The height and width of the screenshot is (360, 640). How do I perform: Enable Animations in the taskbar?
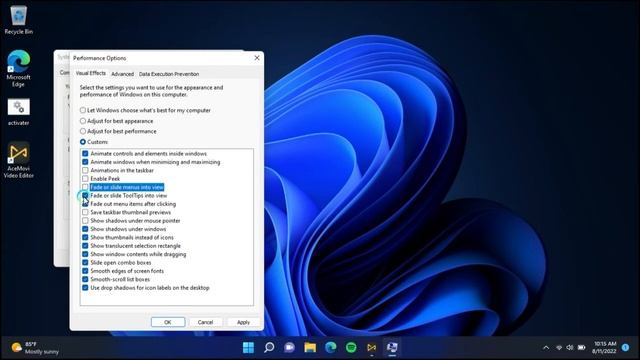coord(85,170)
